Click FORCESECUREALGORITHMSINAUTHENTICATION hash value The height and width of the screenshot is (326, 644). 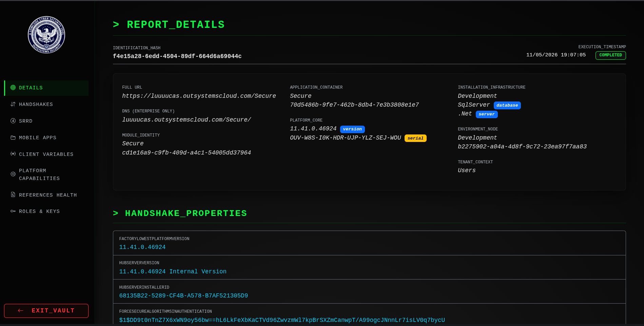pos(282,320)
